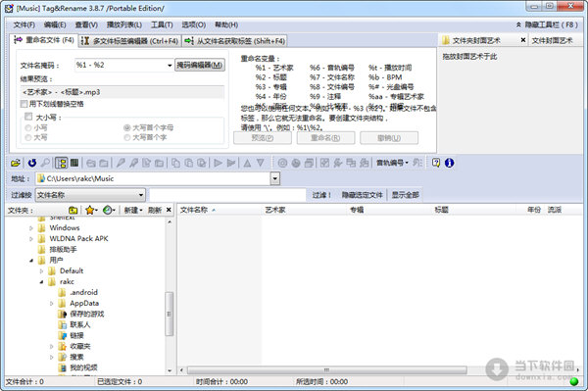This screenshot has width=588, height=391.
Task: Click the gray play-next icon
Action: [231, 163]
